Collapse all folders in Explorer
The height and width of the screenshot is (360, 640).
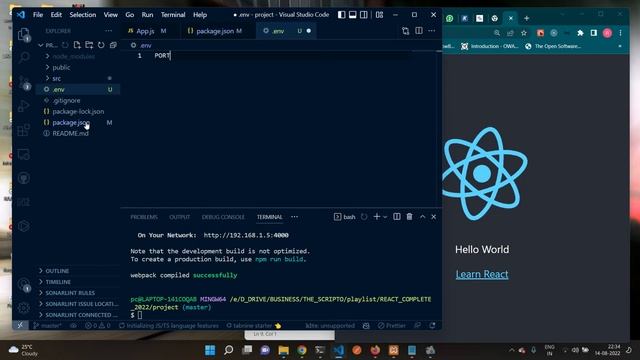coord(113,45)
